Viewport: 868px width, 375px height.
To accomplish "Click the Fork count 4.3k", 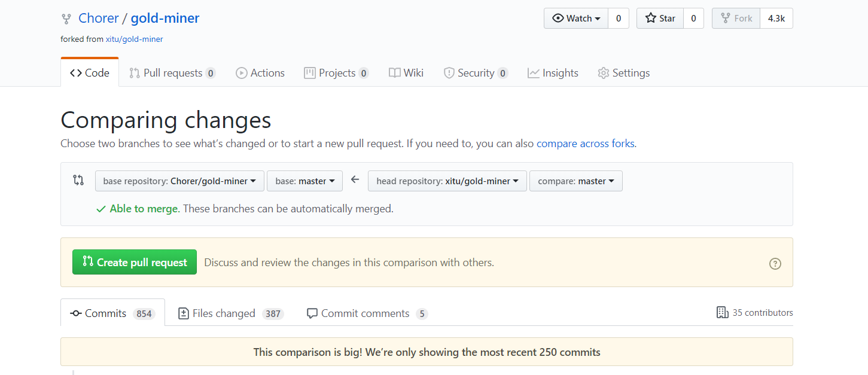I will coord(776,19).
